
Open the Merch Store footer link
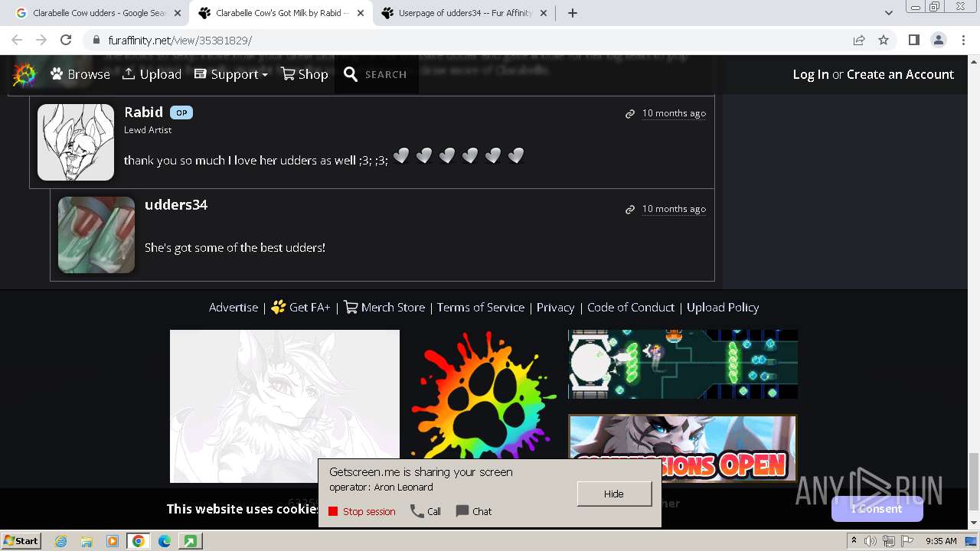pyautogui.click(x=384, y=307)
